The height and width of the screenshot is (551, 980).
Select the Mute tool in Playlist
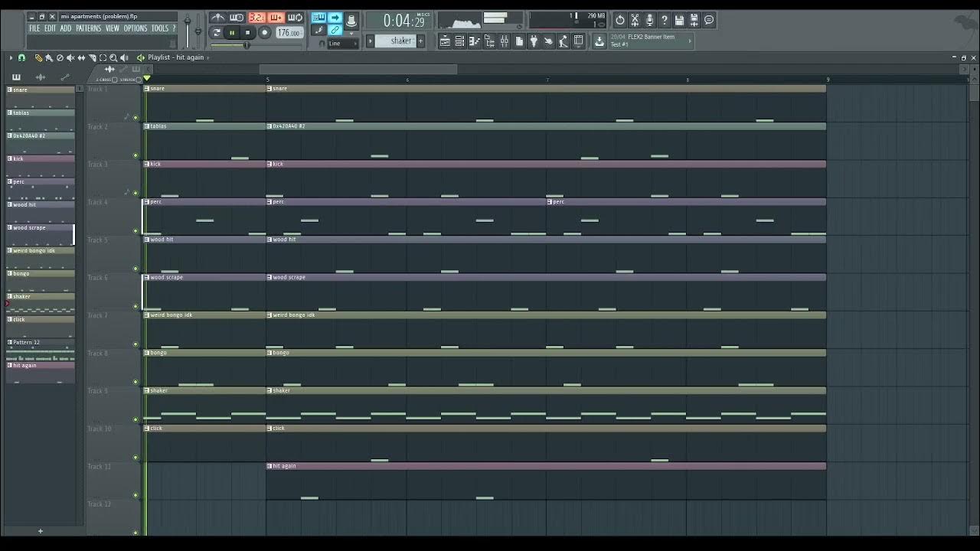pos(70,57)
